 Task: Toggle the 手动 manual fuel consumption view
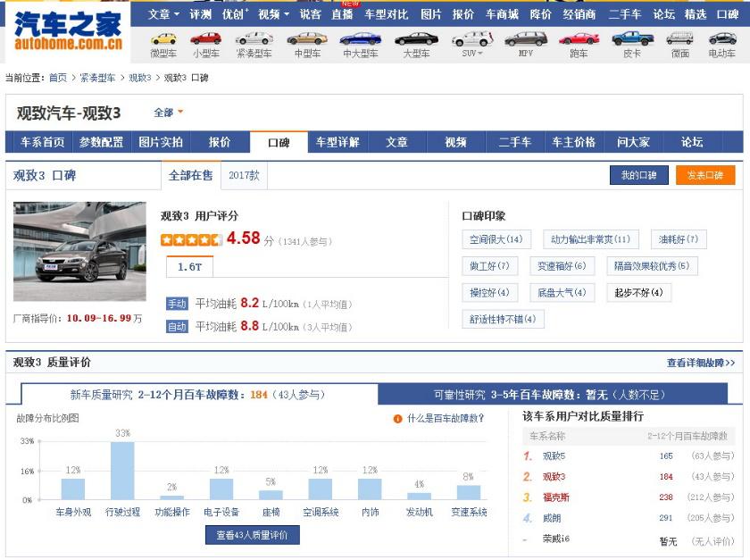pyautogui.click(x=177, y=304)
